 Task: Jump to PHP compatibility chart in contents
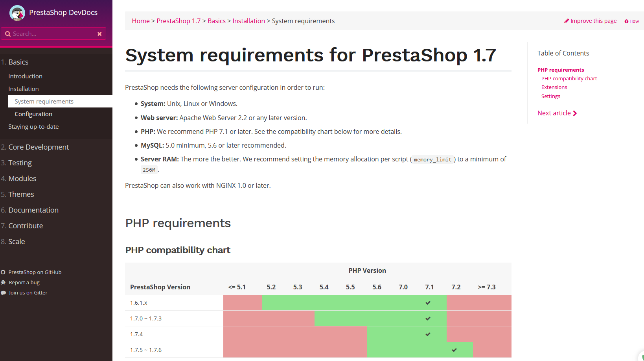click(x=569, y=79)
